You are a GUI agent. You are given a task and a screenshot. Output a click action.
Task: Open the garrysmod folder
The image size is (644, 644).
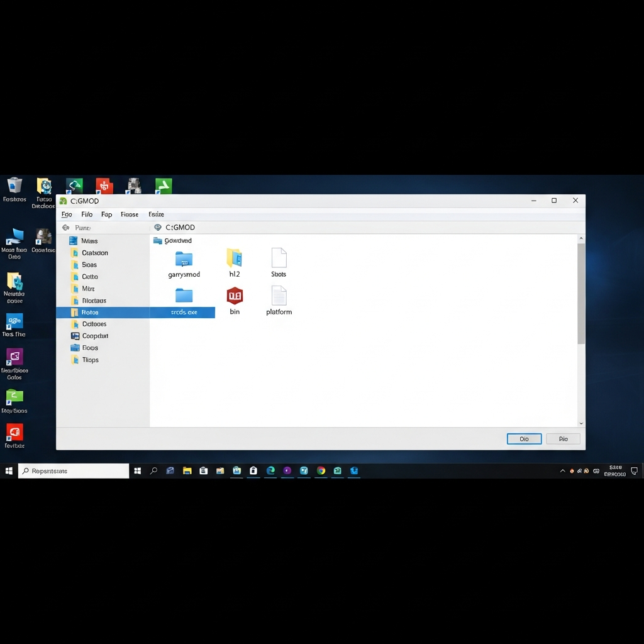[184, 259]
